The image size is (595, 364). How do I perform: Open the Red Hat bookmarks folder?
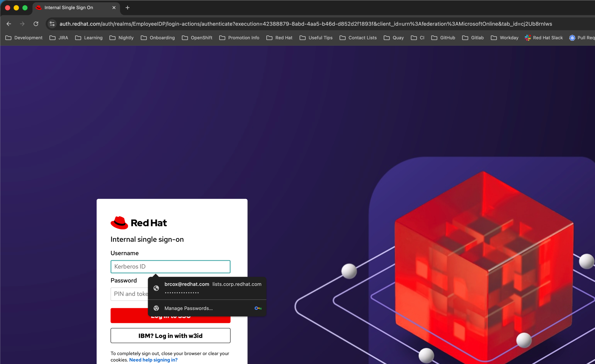tap(280, 38)
